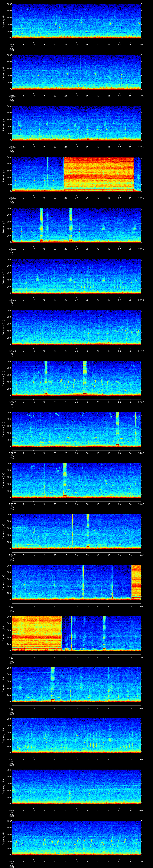Image resolution: width=153 pixels, height=868 pixels.
Task: Select the spectrogram panel starting at 12:21:00
Action: (76, 378)
